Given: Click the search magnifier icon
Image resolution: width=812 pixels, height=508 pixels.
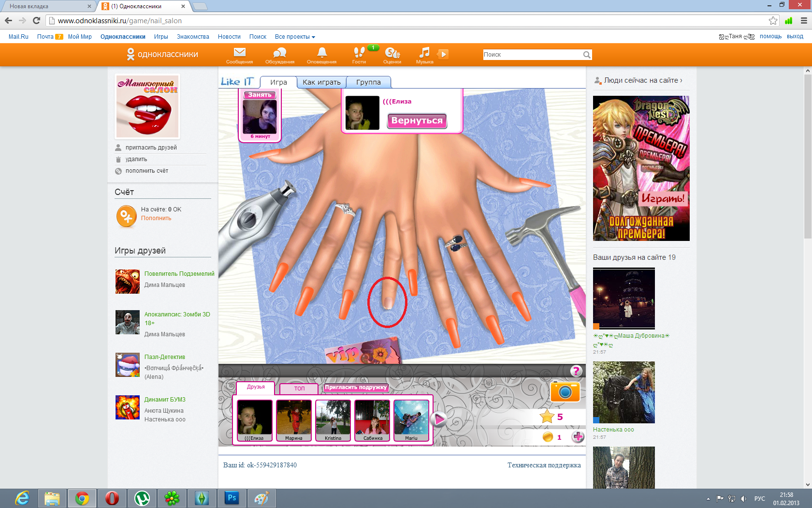Looking at the screenshot, I should pos(587,55).
